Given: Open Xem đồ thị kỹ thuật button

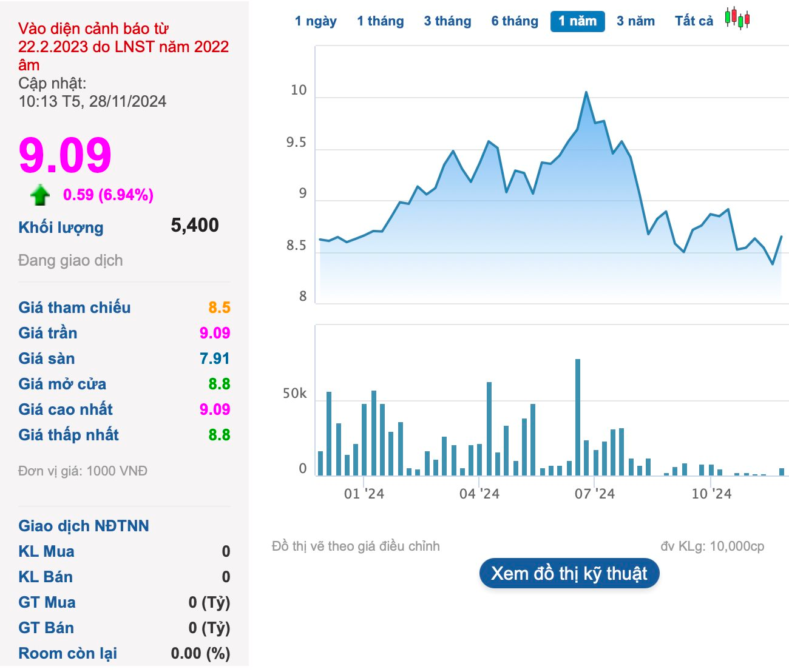Looking at the screenshot, I should pyautogui.click(x=569, y=574).
